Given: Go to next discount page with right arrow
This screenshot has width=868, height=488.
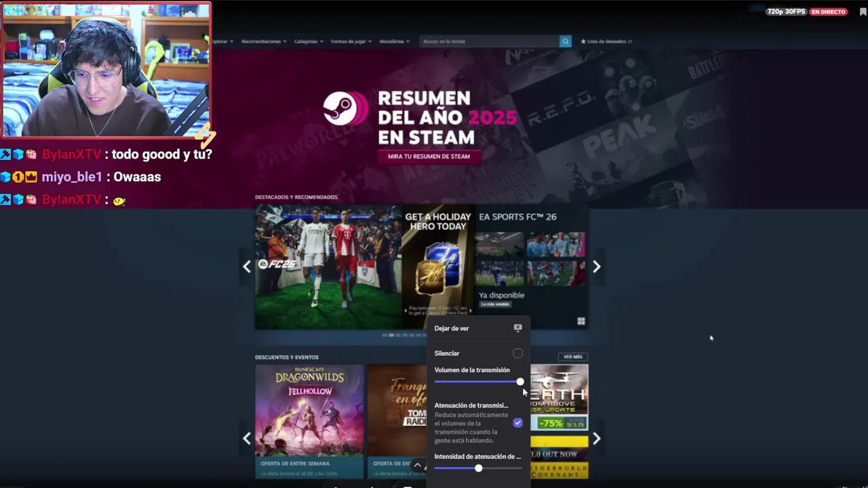Looking at the screenshot, I should click(597, 439).
